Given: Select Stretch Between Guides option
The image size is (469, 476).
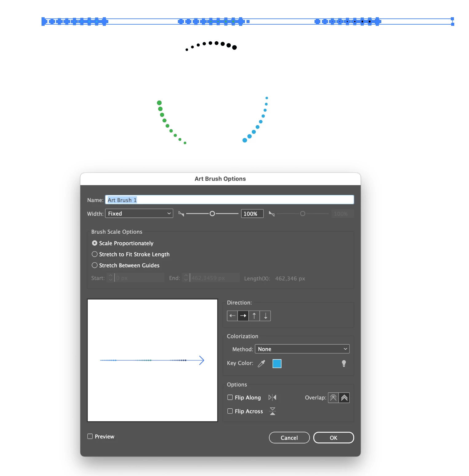Looking at the screenshot, I should coord(94,265).
